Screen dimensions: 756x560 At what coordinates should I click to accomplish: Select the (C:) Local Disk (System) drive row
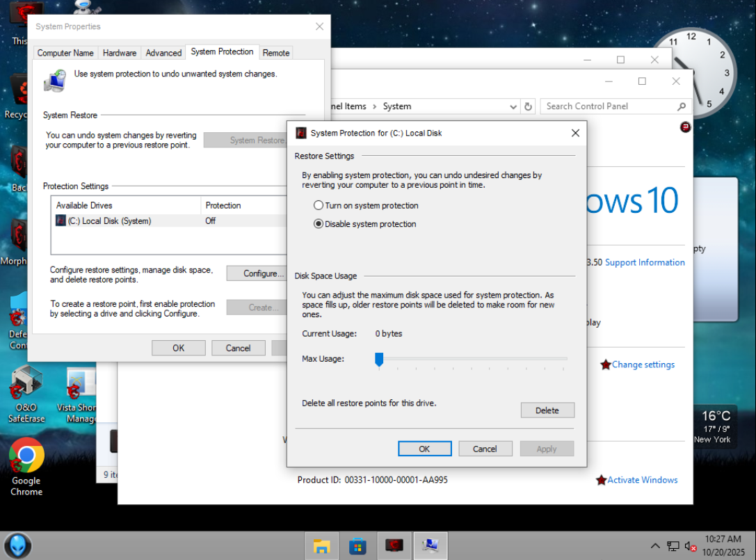[109, 221]
